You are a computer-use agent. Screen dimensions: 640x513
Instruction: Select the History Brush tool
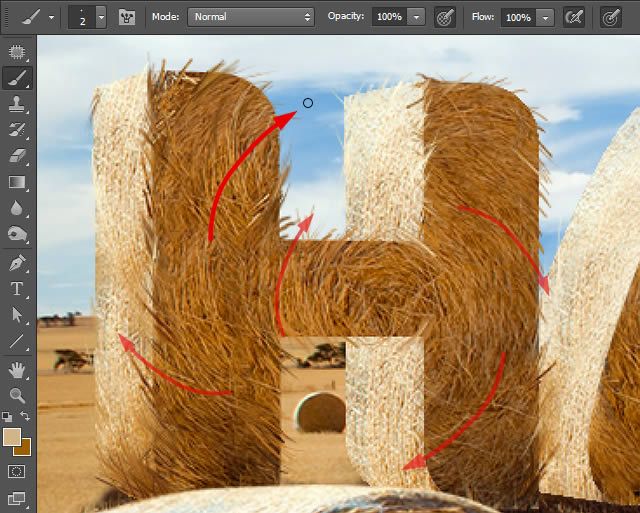click(x=17, y=129)
